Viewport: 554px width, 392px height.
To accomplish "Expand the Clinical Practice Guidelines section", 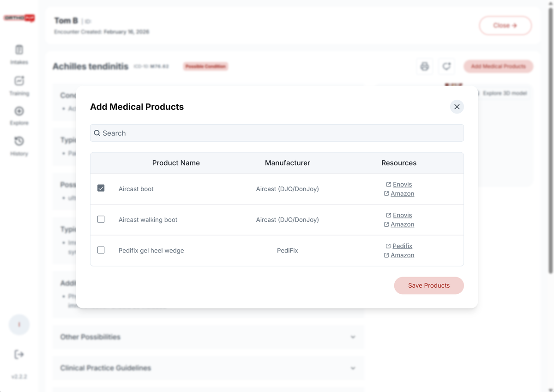I will click(x=208, y=368).
